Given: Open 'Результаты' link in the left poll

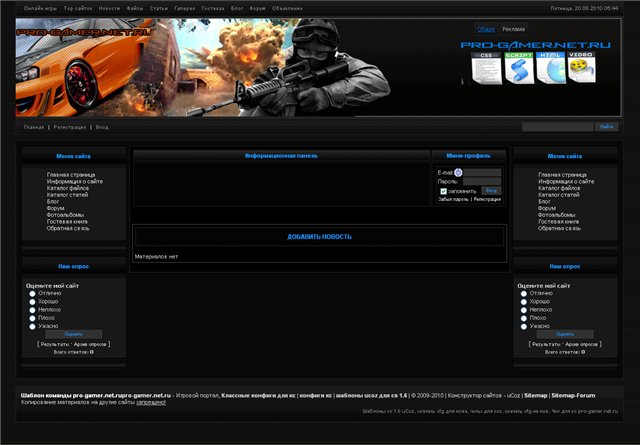Looking at the screenshot, I should (x=55, y=345).
